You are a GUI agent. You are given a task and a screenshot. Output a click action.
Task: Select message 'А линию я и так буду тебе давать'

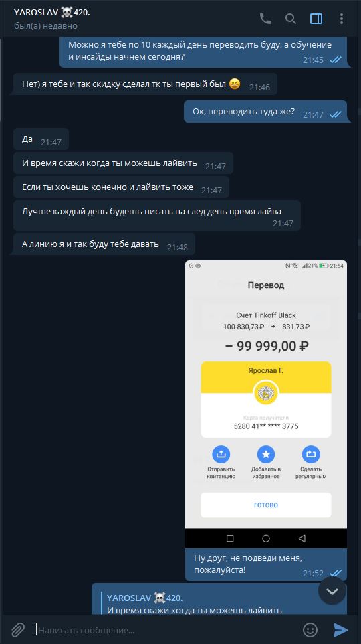(104, 244)
